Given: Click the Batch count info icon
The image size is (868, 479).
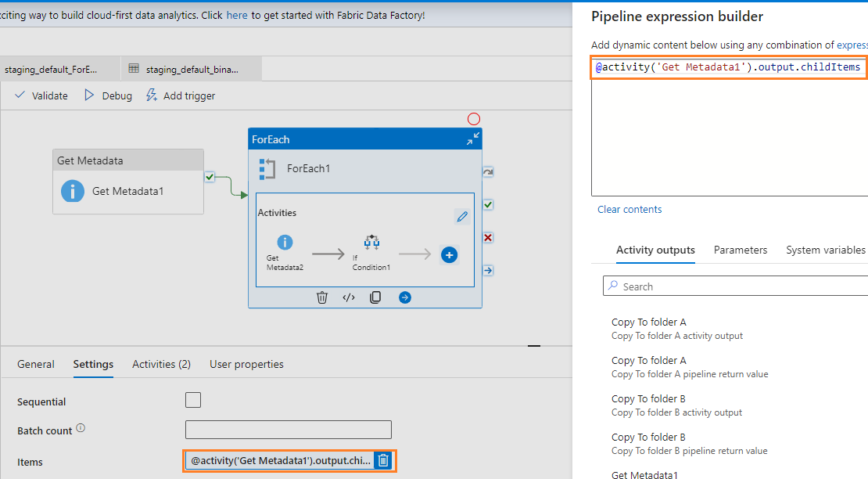Looking at the screenshot, I should pyautogui.click(x=81, y=428).
